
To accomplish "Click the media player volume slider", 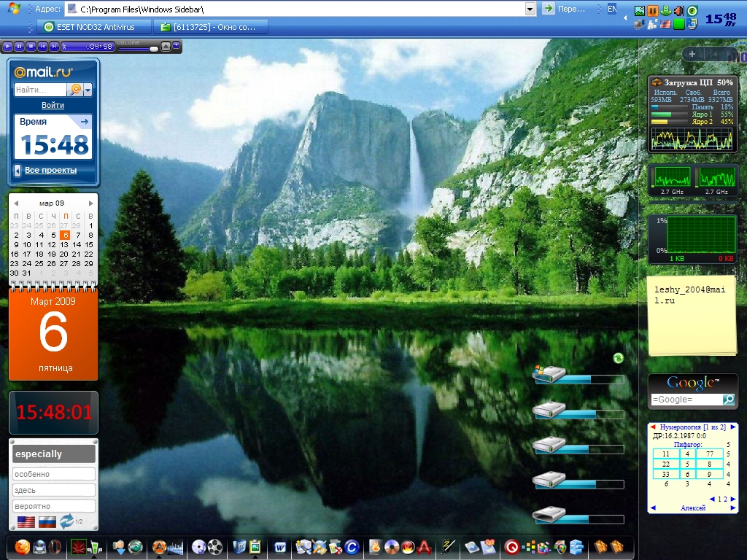I will pos(137,47).
